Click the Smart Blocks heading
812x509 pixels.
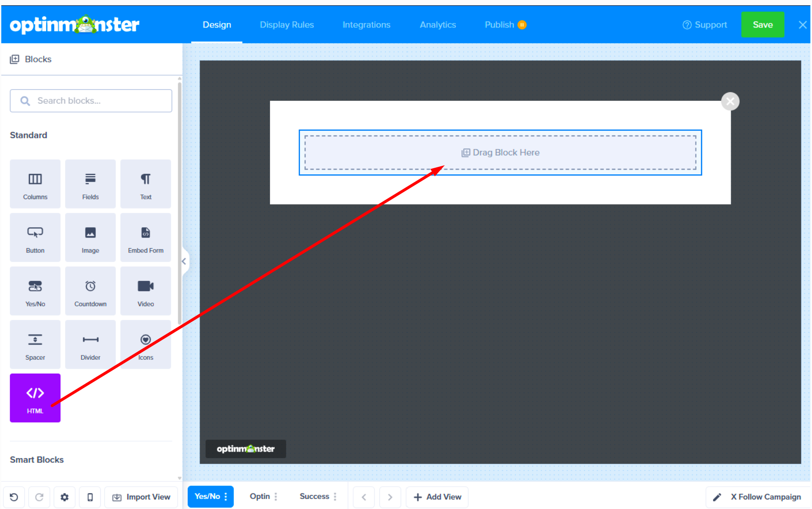pyautogui.click(x=37, y=460)
